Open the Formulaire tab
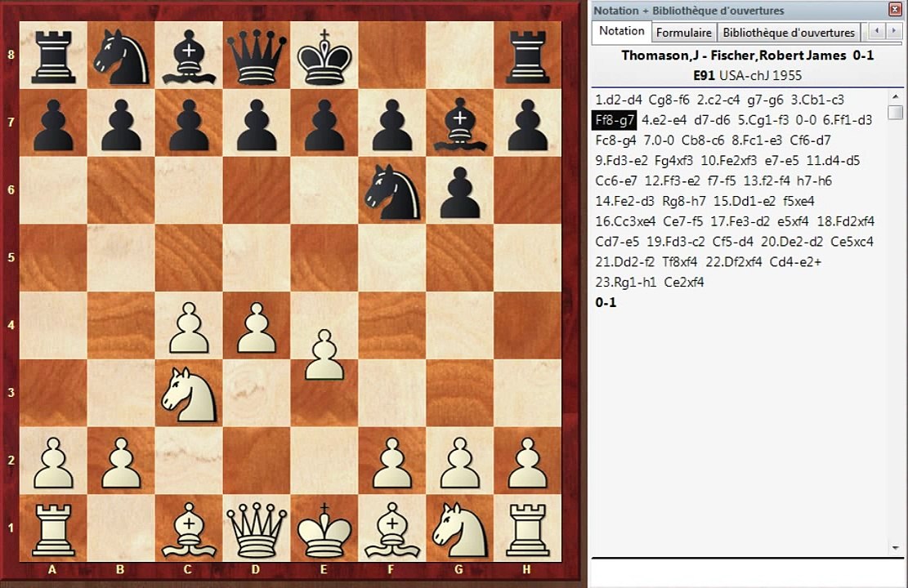Image resolution: width=908 pixels, height=588 pixels. pos(684,33)
